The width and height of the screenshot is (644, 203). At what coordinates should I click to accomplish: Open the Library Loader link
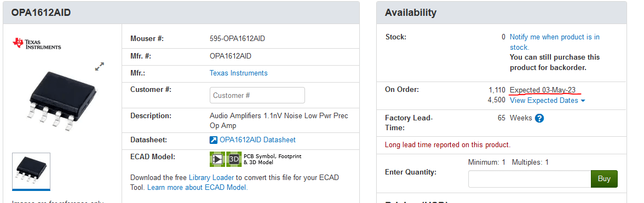coord(211,178)
